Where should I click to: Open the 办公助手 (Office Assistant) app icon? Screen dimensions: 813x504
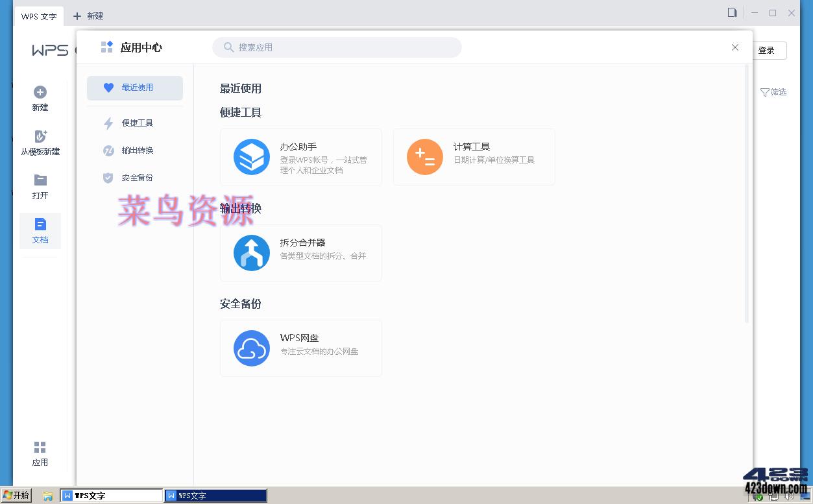(x=251, y=157)
